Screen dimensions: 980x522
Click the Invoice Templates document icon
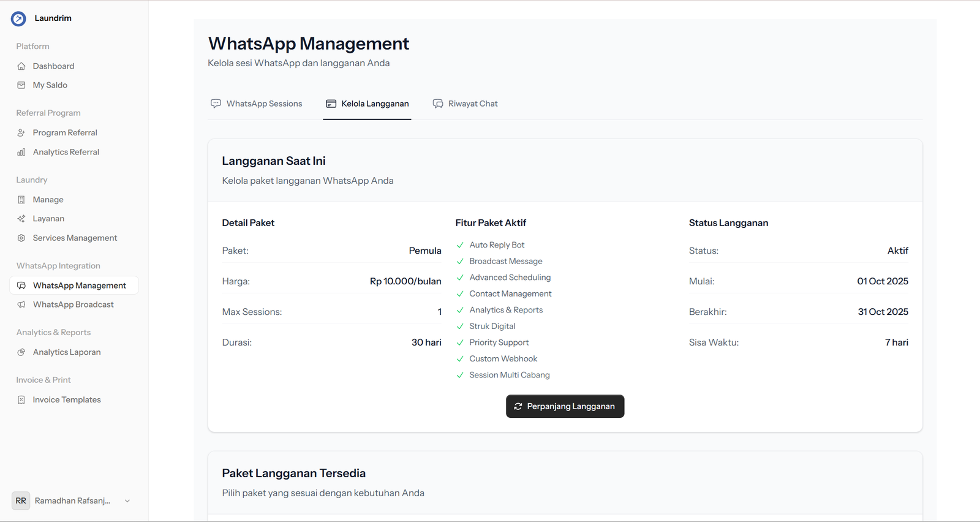pos(21,399)
